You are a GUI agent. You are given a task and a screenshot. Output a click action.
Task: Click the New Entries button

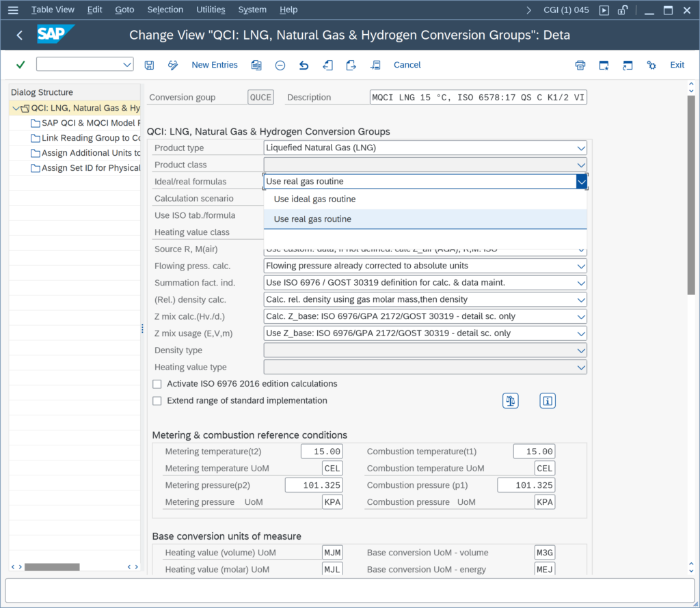[215, 65]
